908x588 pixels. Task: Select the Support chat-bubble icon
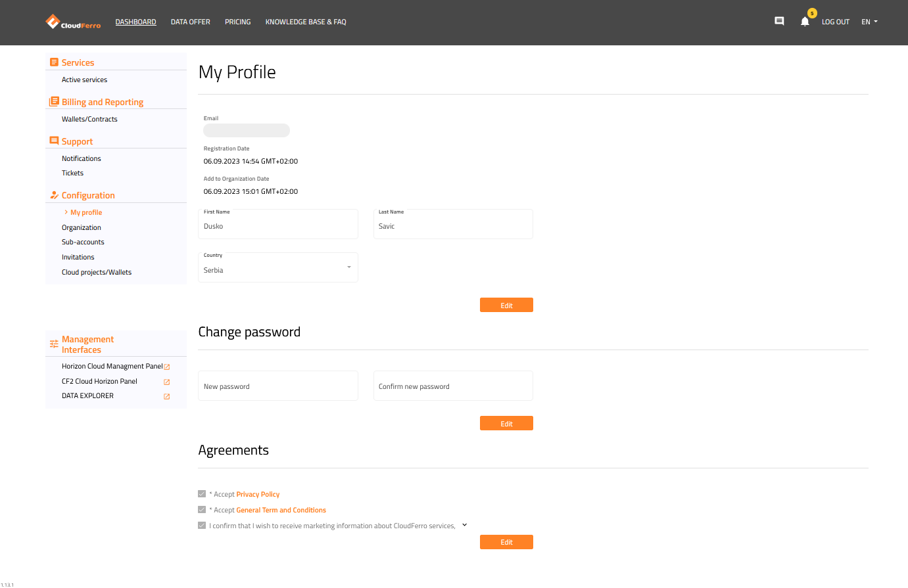[54, 140]
